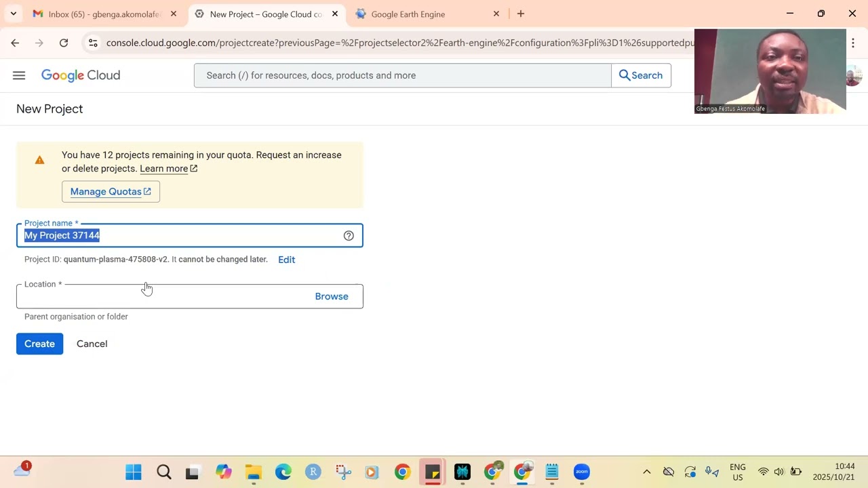Reload the current page
This screenshot has height=488, width=868.
click(x=64, y=43)
